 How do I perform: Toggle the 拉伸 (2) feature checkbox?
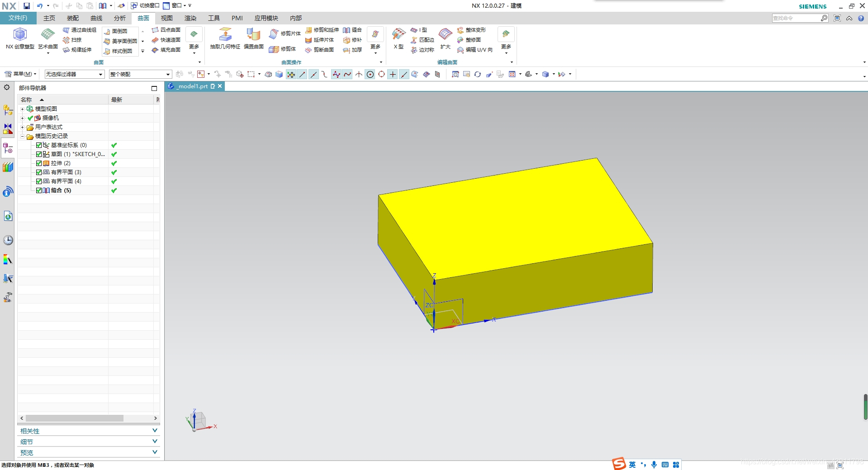pyautogui.click(x=39, y=163)
